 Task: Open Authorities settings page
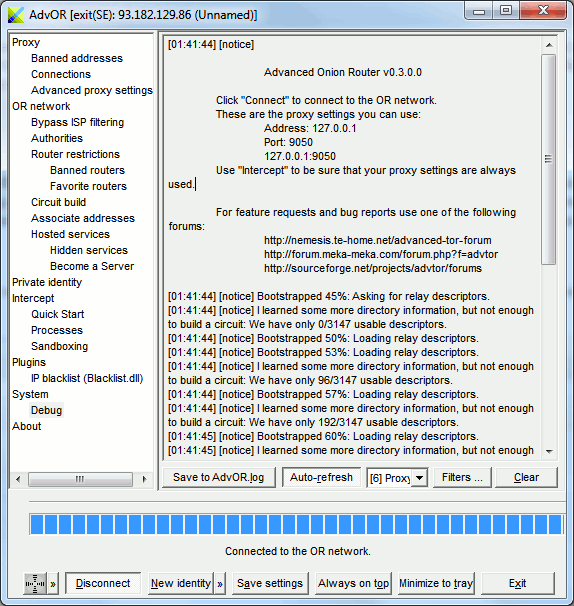tap(57, 138)
